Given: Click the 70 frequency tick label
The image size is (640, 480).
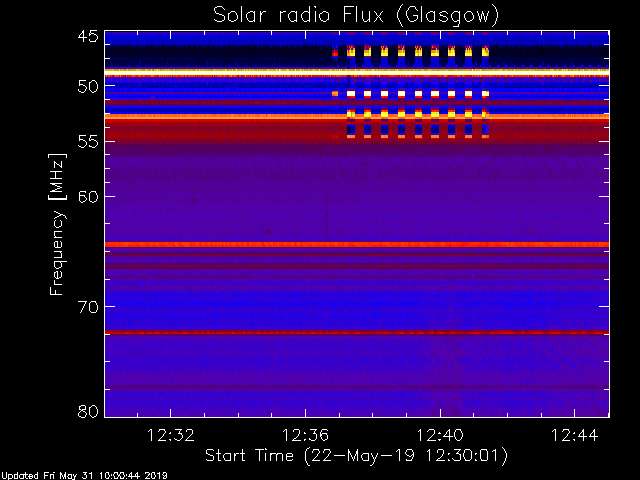Looking at the screenshot, I should [88, 307].
